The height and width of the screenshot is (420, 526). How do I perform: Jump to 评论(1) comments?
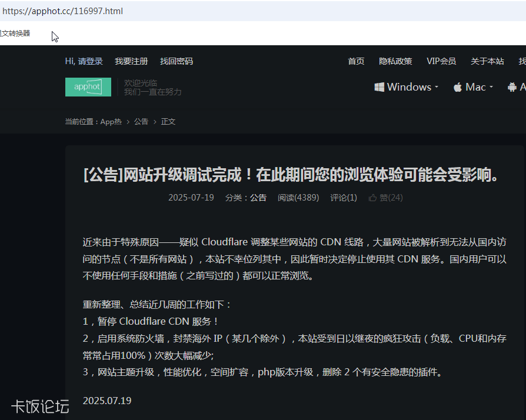[344, 198]
